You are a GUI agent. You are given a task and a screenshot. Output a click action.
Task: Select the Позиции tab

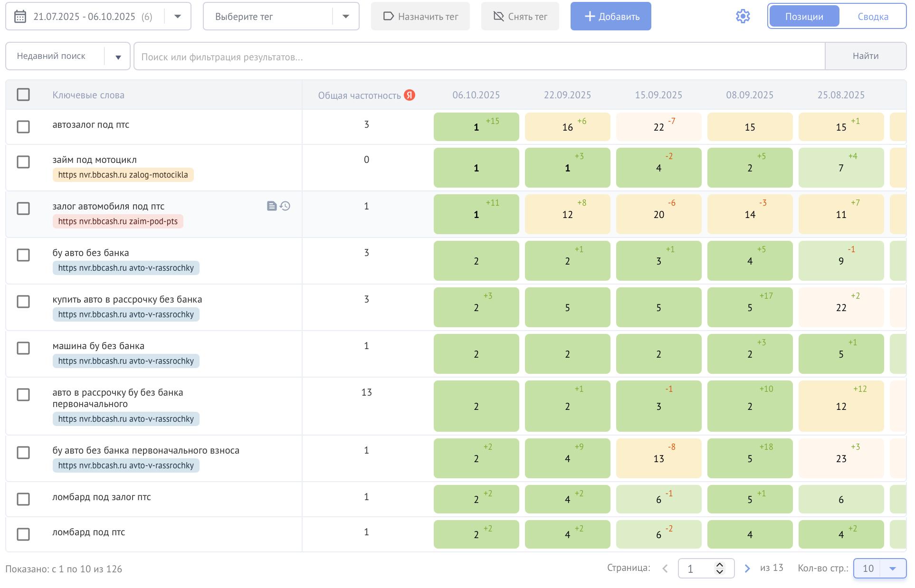(804, 17)
